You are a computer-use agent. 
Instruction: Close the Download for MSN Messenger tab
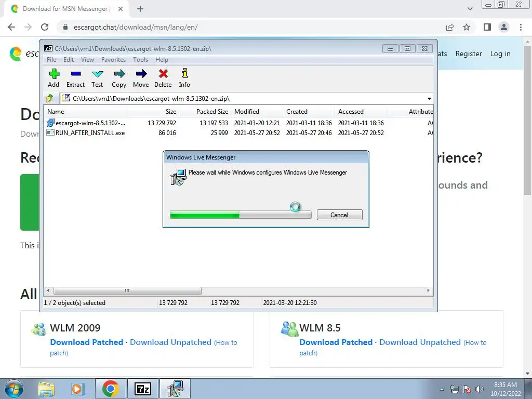(120, 9)
